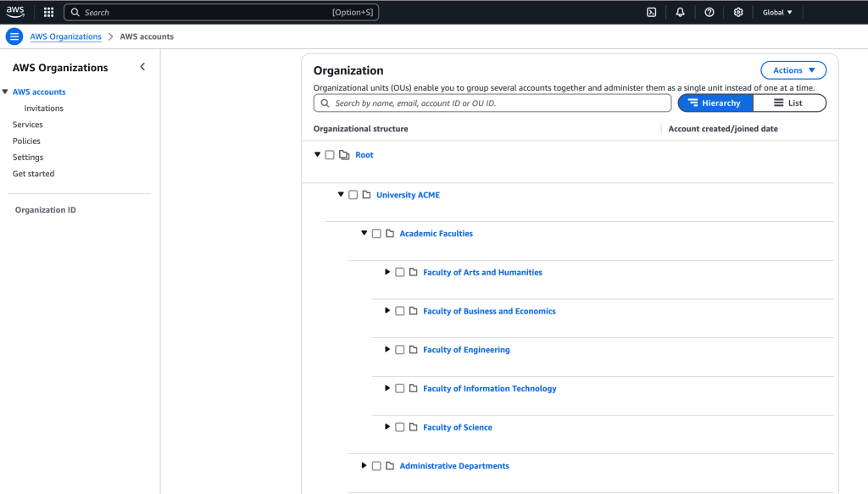Open the help question mark icon
Image resolution: width=868 pixels, height=494 pixels.
(709, 12)
